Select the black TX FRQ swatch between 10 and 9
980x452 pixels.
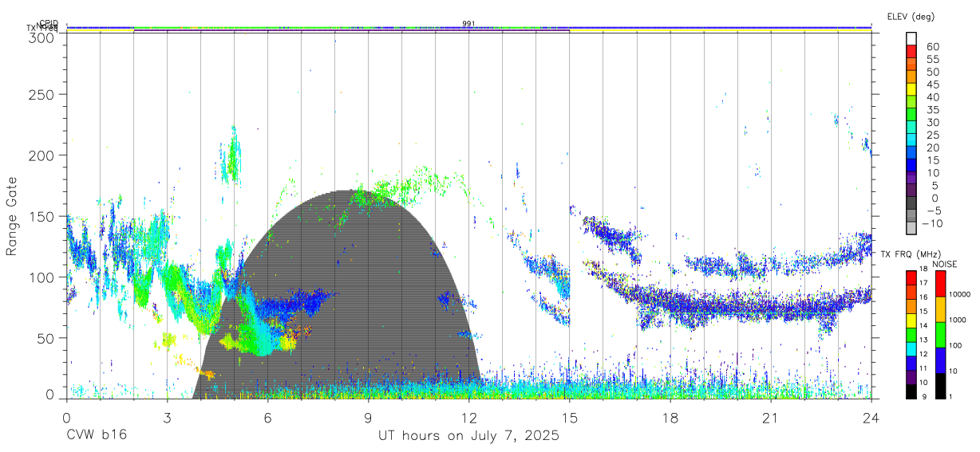(x=911, y=392)
